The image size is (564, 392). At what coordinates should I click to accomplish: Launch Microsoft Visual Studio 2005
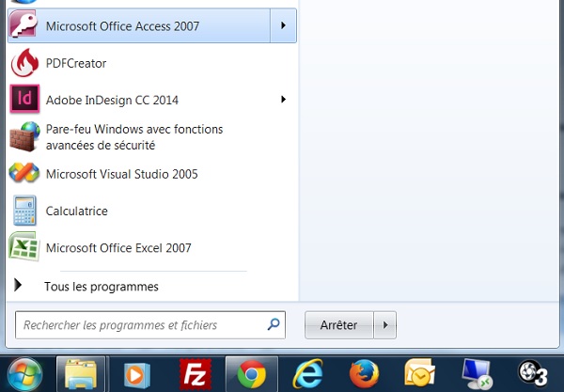(151, 174)
